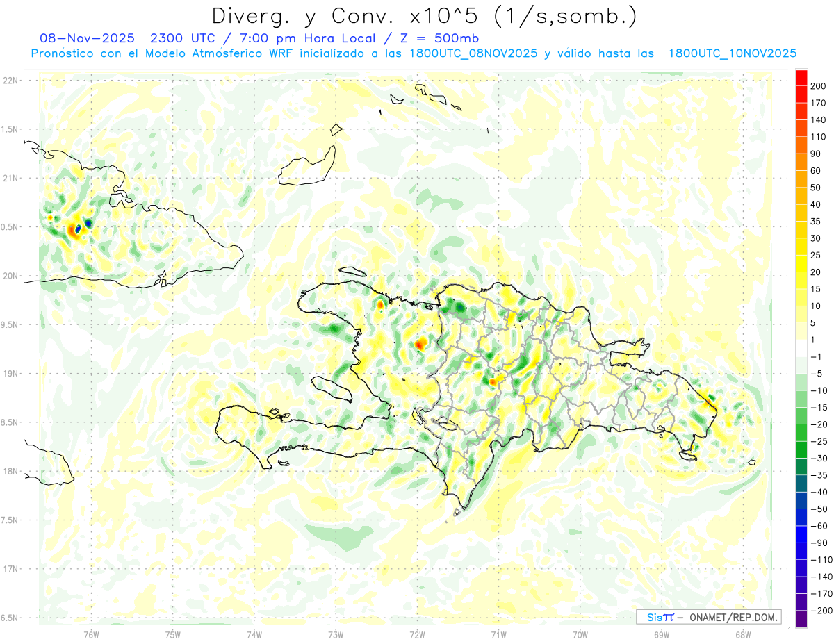Click the 70W longitude label
Screen dimensions: 834x644
pos(580,634)
